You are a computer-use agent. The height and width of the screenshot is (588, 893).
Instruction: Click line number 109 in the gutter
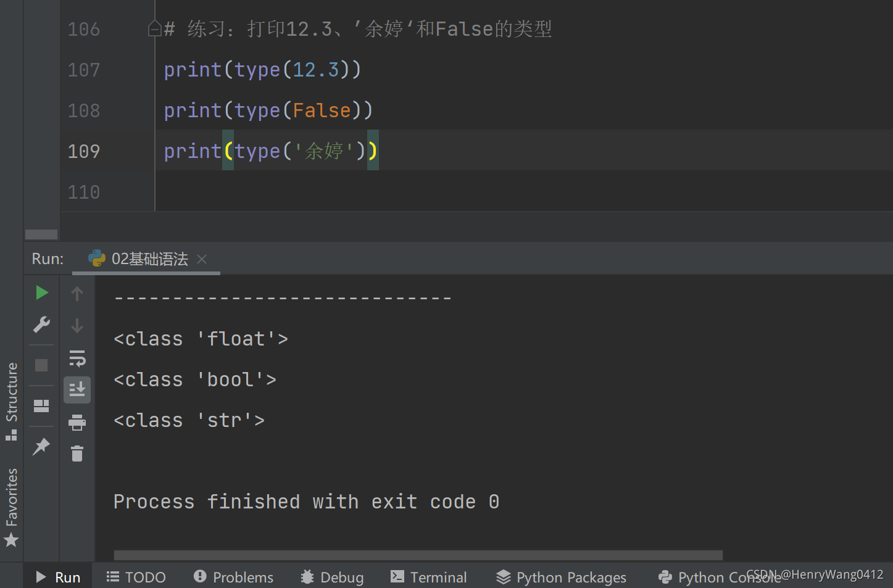tap(84, 151)
